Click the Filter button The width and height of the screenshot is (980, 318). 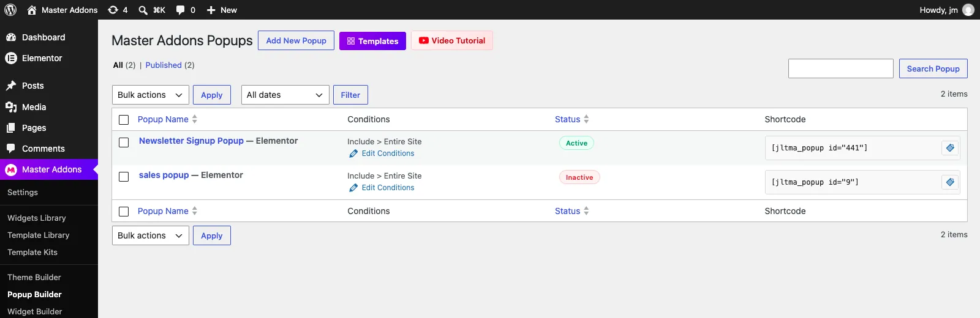tap(350, 95)
